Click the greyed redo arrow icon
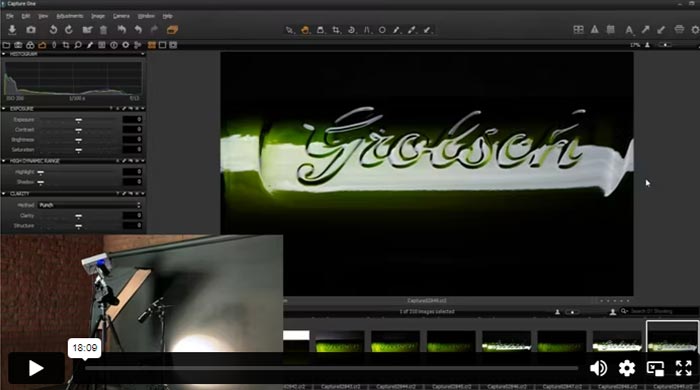The image size is (700, 390). pyautogui.click(x=154, y=30)
